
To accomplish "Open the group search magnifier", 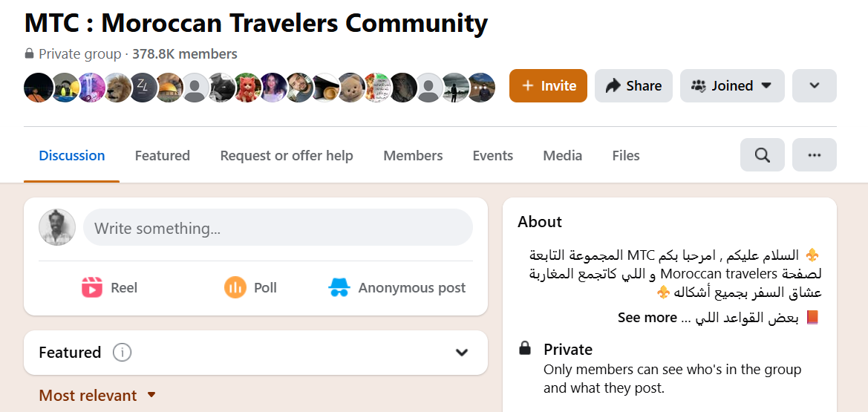I will [762, 155].
